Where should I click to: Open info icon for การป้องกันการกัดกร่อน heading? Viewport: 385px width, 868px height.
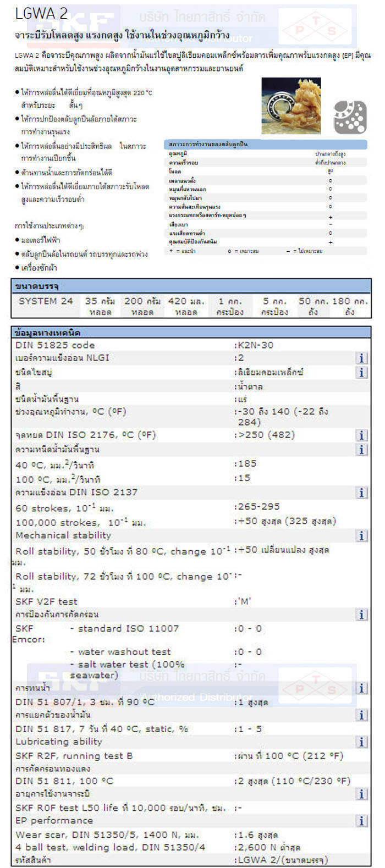pyautogui.click(x=361, y=615)
